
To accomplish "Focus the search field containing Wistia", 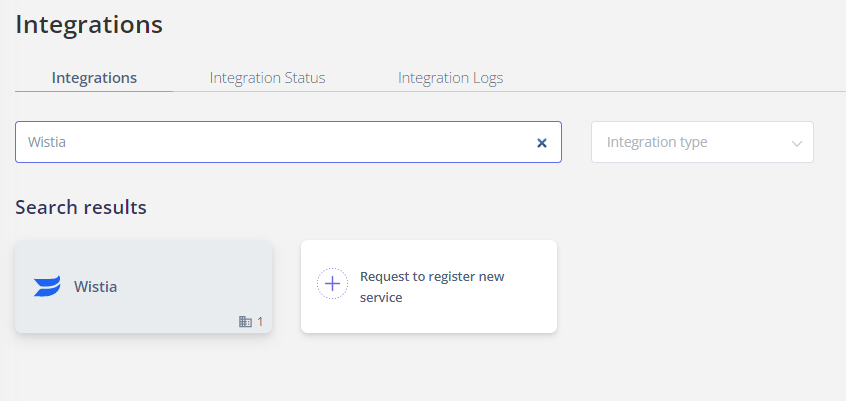I will (x=288, y=142).
